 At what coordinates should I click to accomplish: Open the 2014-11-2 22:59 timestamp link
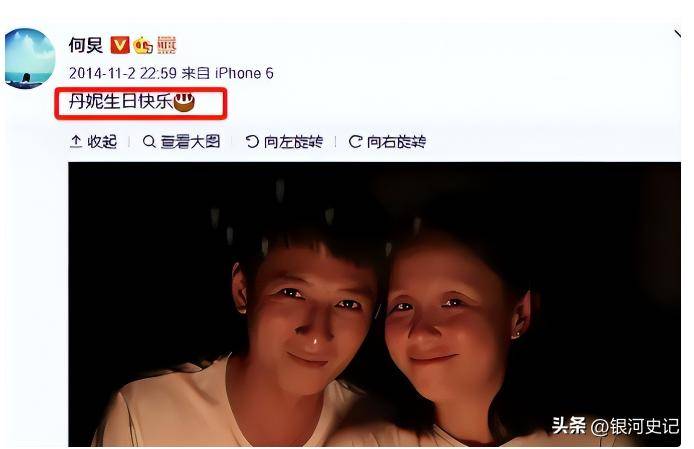click(123, 73)
